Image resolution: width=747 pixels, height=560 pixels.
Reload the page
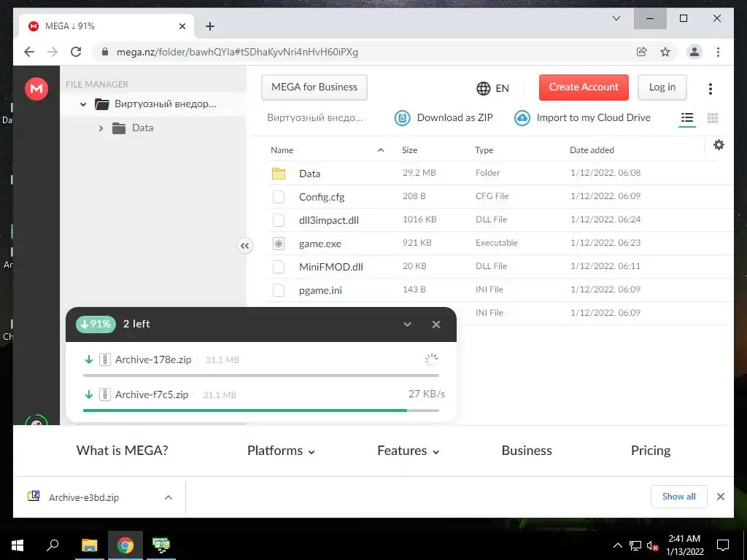coord(76,52)
